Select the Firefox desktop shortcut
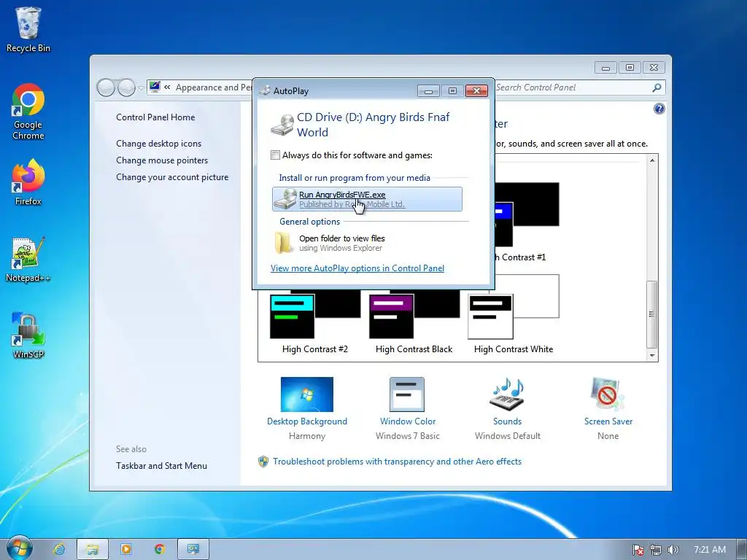Viewport: 747px width, 560px height. [x=28, y=182]
